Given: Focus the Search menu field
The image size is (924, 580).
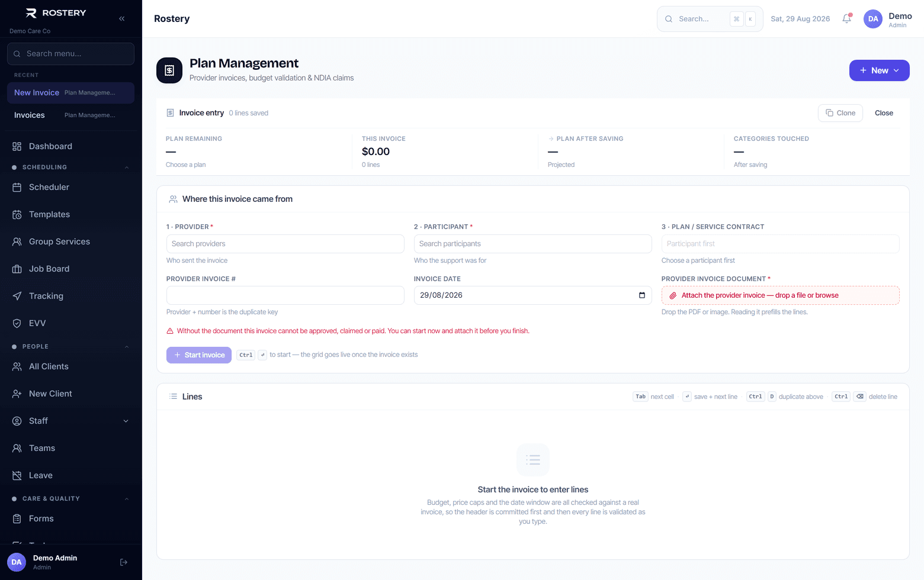Looking at the screenshot, I should coord(71,54).
